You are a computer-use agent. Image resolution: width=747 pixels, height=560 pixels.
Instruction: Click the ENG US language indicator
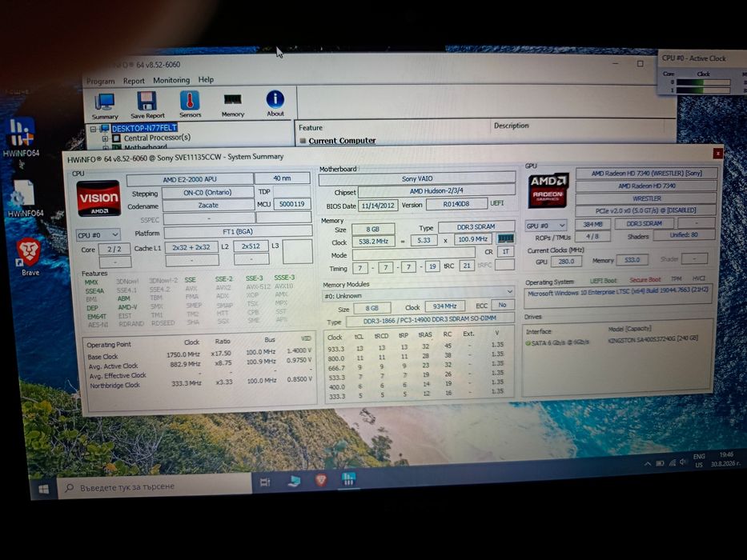pyautogui.click(x=699, y=460)
